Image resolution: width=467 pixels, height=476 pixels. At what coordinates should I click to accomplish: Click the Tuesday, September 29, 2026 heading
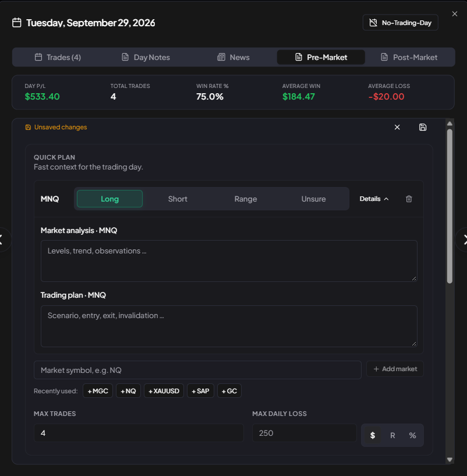(x=91, y=23)
